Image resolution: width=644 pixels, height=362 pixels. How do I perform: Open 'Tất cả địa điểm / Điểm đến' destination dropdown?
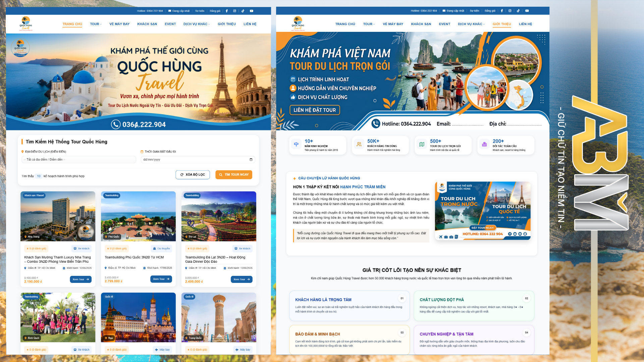79,160
